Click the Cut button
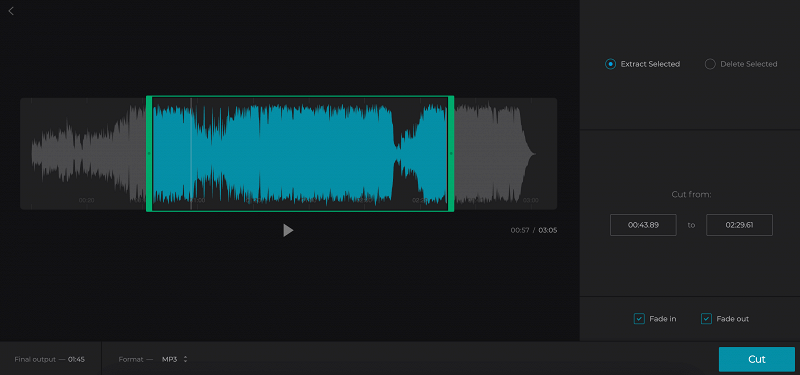The height and width of the screenshot is (375, 800). (757, 359)
